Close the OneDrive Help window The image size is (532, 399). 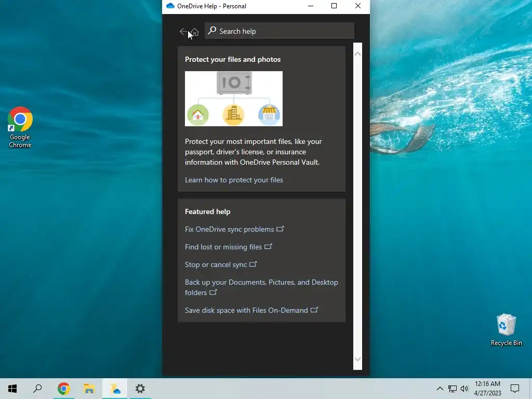tap(357, 6)
